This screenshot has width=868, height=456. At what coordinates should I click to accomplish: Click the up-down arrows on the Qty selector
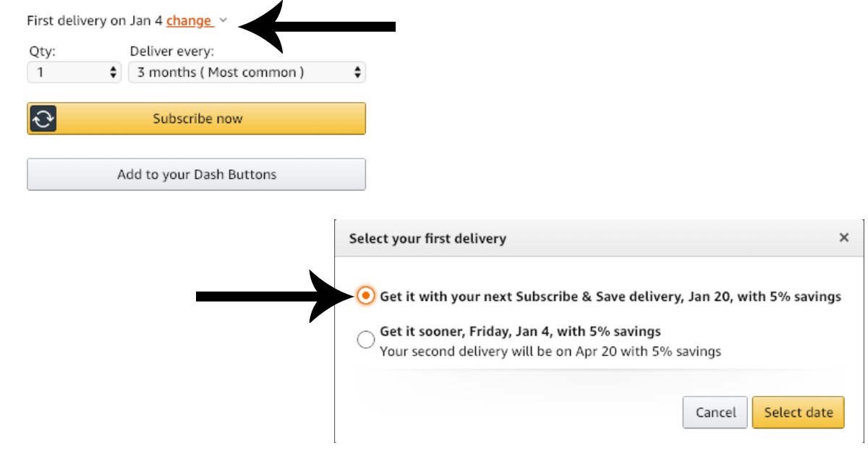click(x=113, y=72)
